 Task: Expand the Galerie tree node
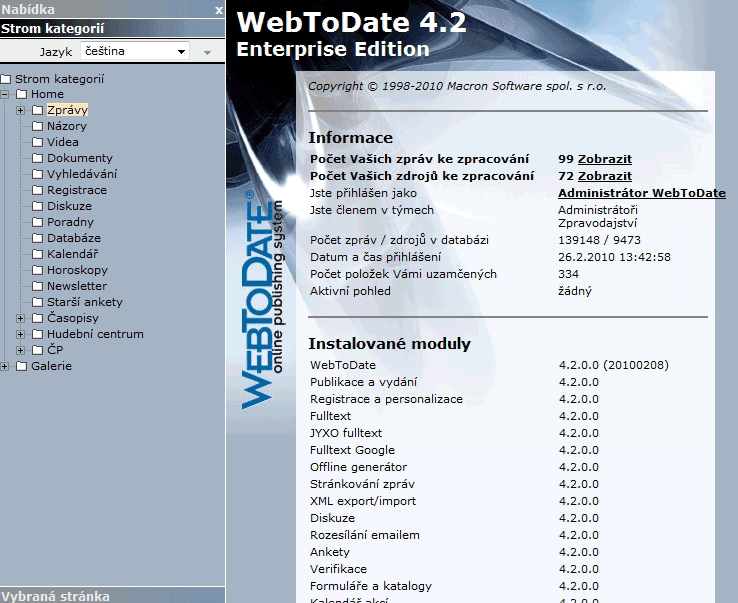coord(5,366)
